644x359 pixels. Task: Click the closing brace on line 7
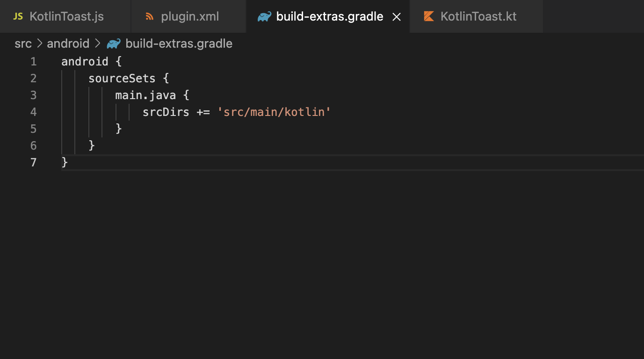65,162
